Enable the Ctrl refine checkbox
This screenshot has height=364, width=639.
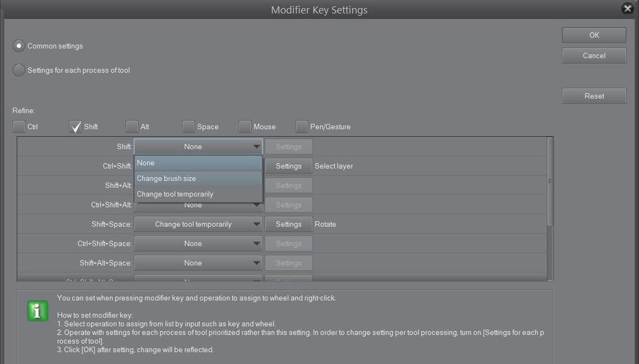click(19, 126)
